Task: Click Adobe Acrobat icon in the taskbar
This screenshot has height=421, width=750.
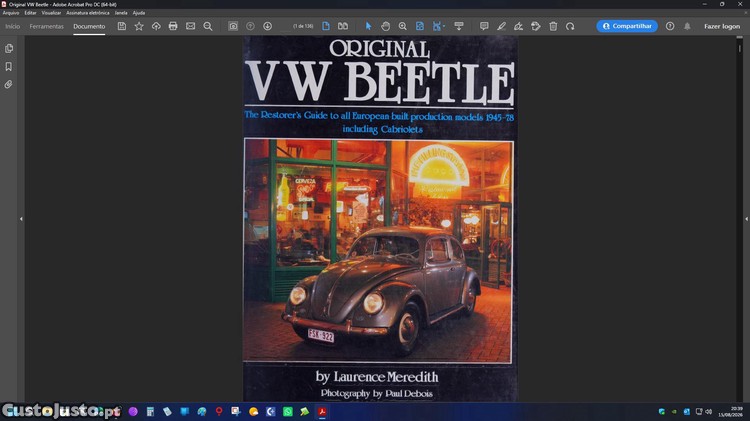Action: coord(322,411)
